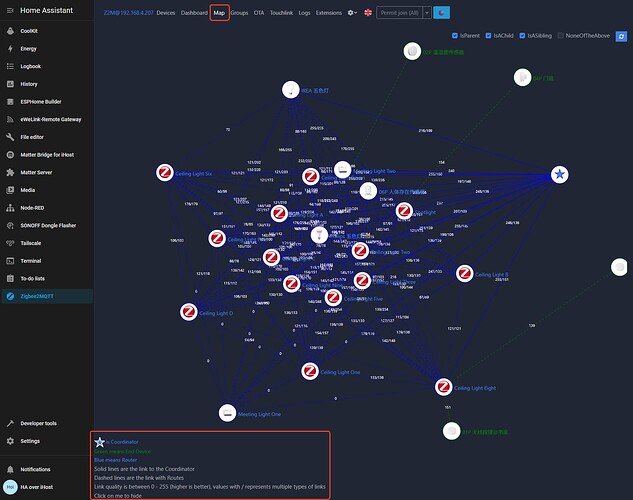
Task: Select Ceiling Light D node
Action: click(x=189, y=312)
